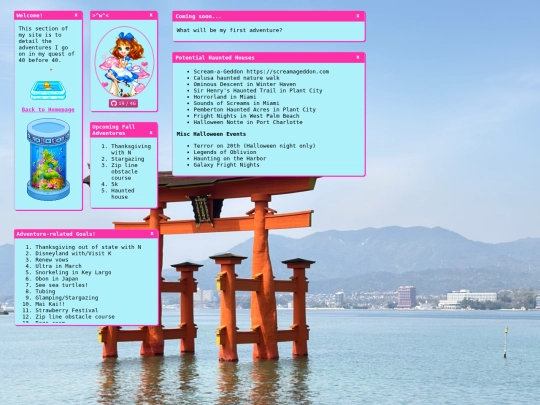
Task: Click the cylindrical aquarium image
Action: (48, 159)
